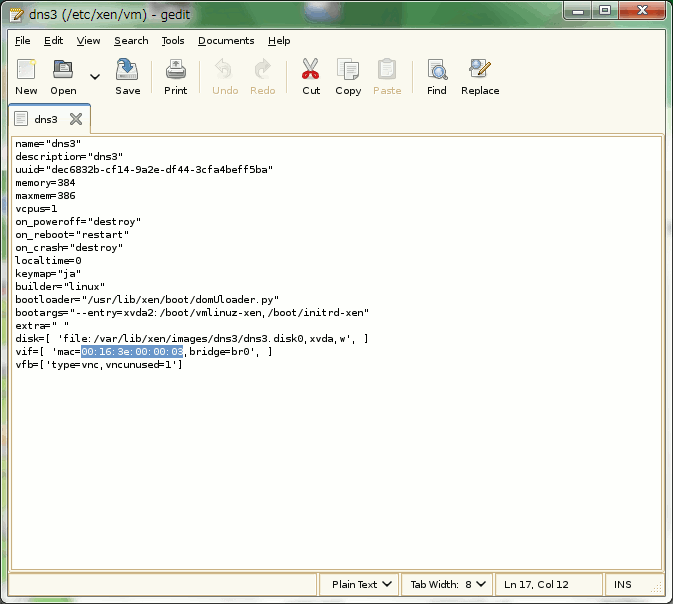Viewport: 673px width, 604px height.
Task: Click the Ln 17, Col 12 status
Action: (536, 584)
